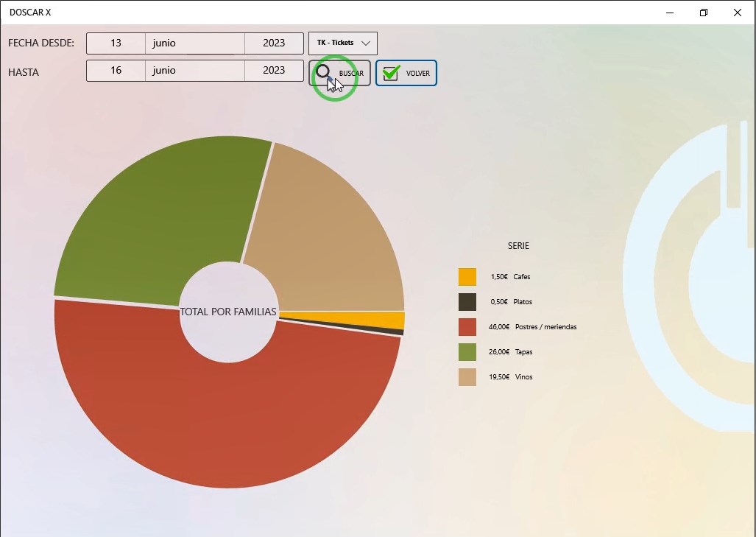Close the DOSCAR X window
Screen dimensions: 756x537
[x=737, y=13]
